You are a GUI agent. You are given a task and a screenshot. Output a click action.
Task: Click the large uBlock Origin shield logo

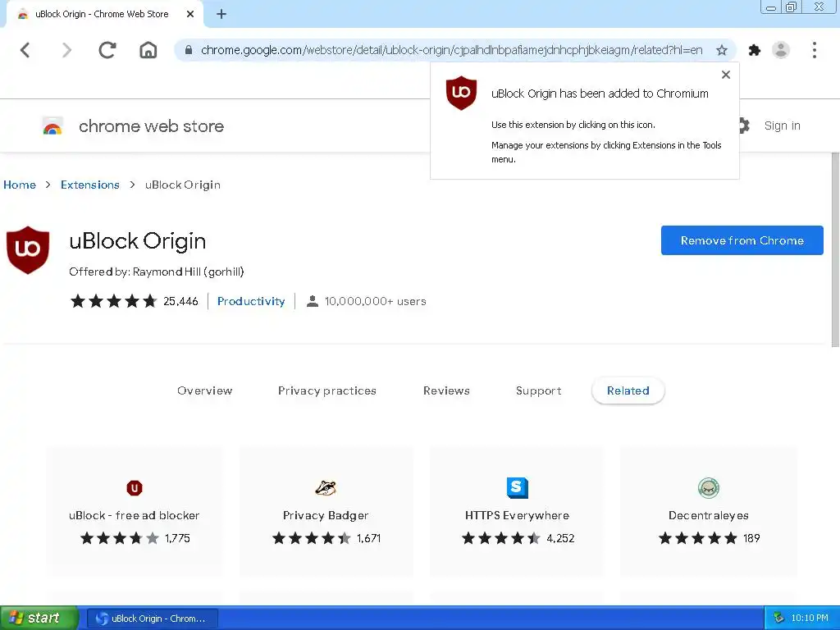click(x=28, y=250)
